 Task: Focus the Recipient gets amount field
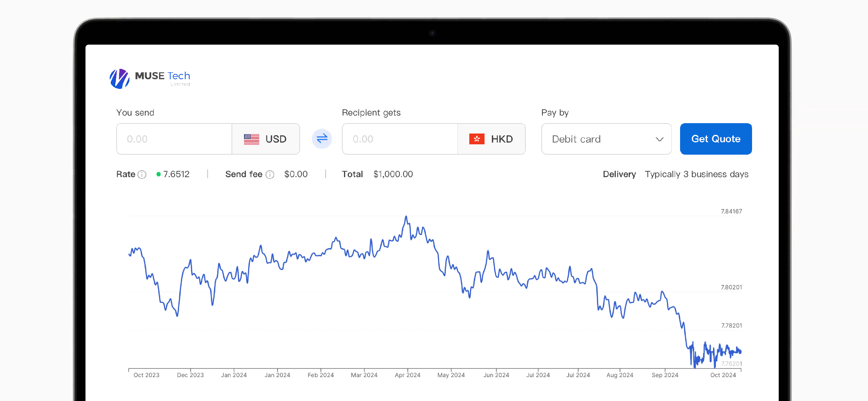coord(400,139)
